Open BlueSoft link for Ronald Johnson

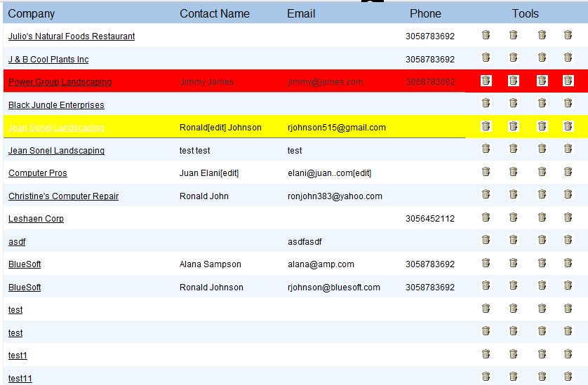[x=25, y=287]
